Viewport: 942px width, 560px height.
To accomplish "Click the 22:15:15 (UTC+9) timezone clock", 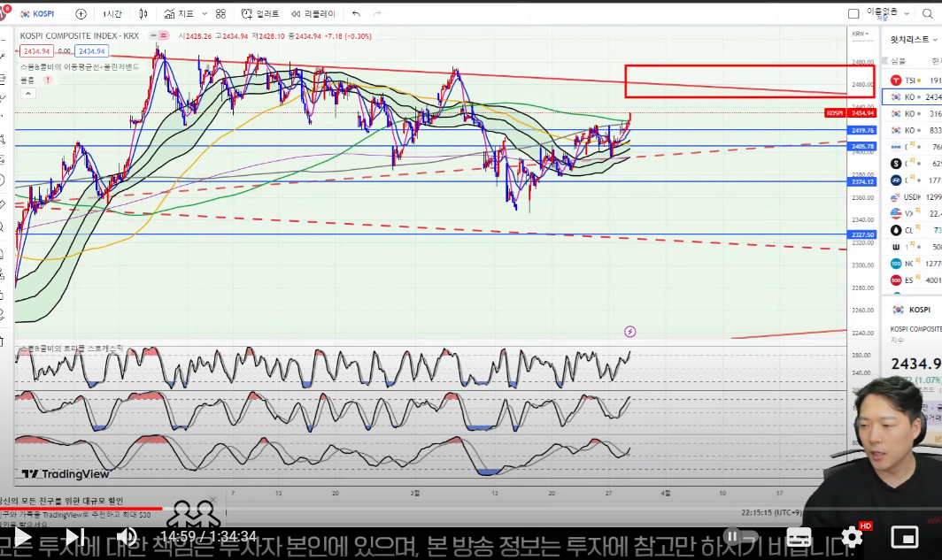I will (x=771, y=512).
